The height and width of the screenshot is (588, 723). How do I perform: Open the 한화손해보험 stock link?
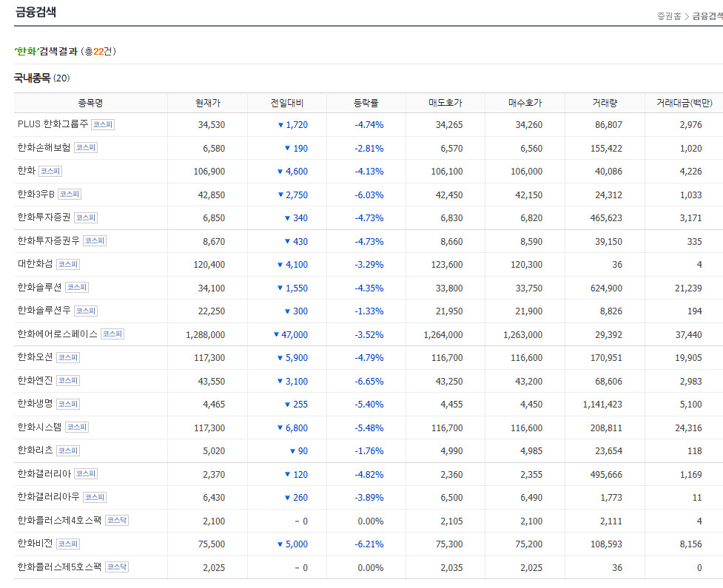coord(44,147)
